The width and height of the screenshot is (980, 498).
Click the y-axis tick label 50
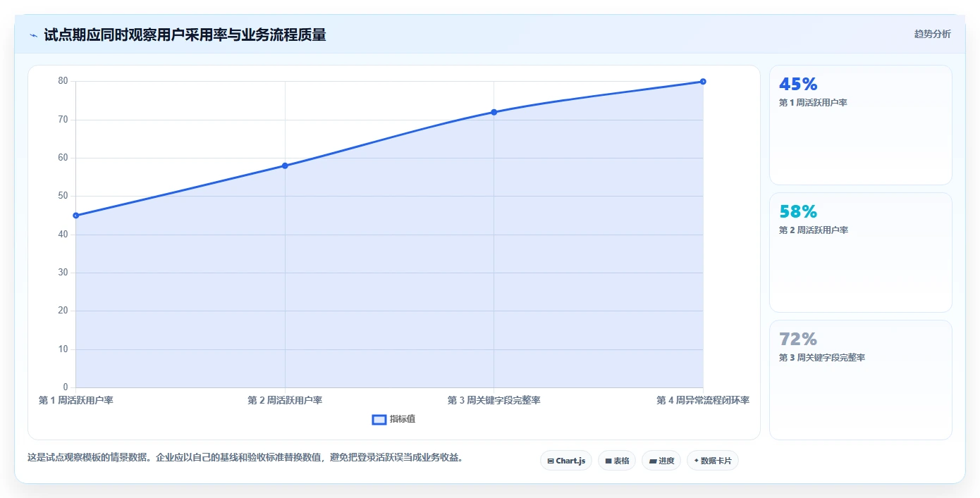[63, 196]
